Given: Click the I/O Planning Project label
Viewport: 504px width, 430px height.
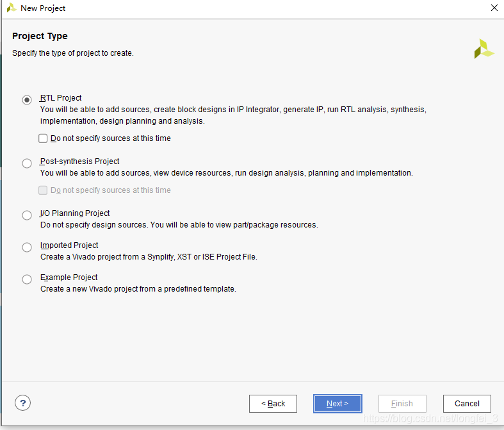Looking at the screenshot, I should coord(75,213).
